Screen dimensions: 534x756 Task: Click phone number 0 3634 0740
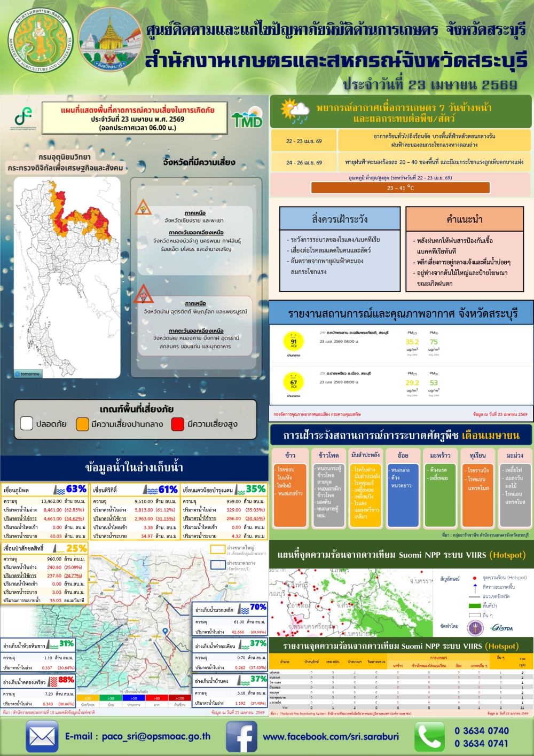pyautogui.click(x=481, y=730)
